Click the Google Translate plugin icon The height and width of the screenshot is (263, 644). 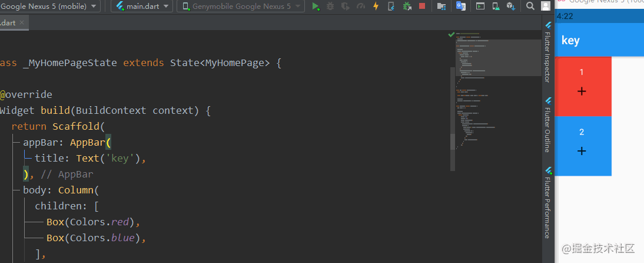click(461, 6)
